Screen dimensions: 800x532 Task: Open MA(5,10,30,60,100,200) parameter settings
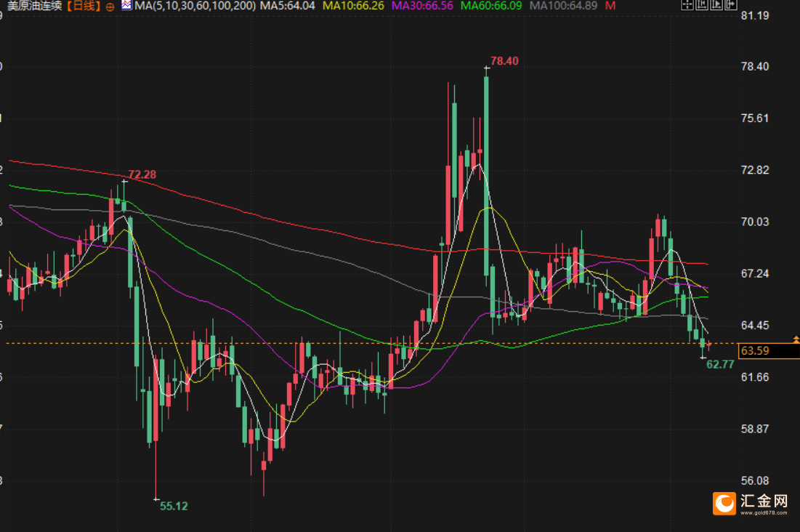point(195,6)
